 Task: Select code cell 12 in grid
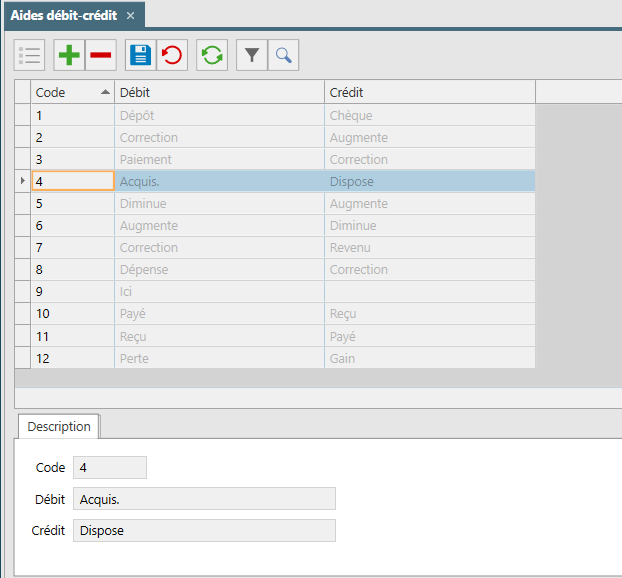point(73,358)
